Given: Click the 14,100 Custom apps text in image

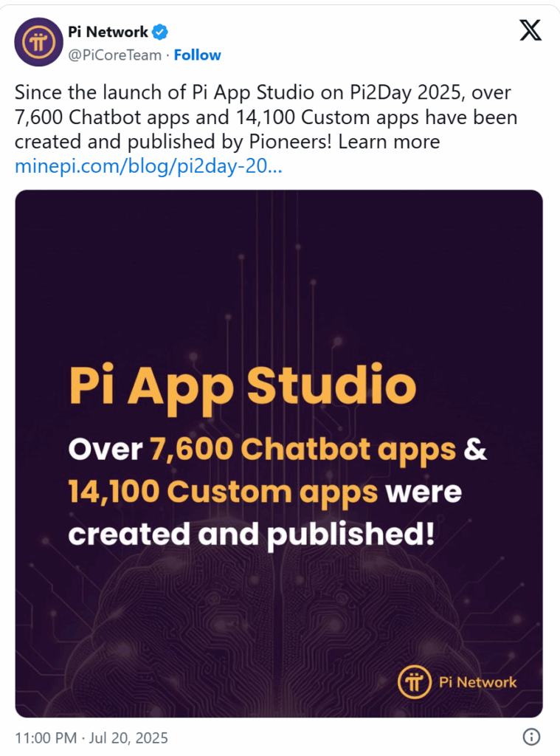Looking at the screenshot, I should tap(223, 492).
